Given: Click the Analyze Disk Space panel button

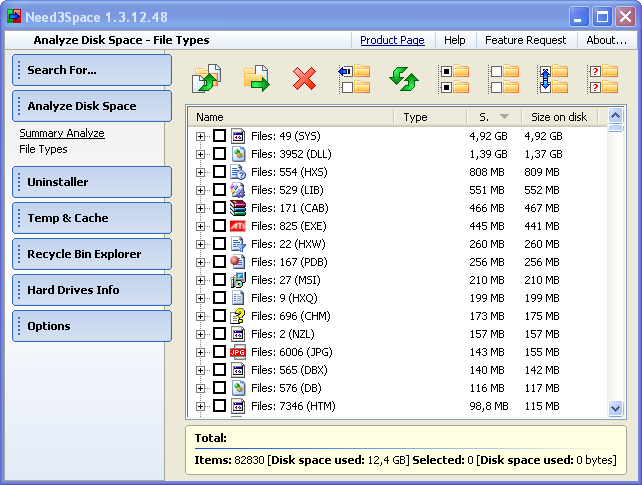Looking at the screenshot, I should [x=92, y=106].
